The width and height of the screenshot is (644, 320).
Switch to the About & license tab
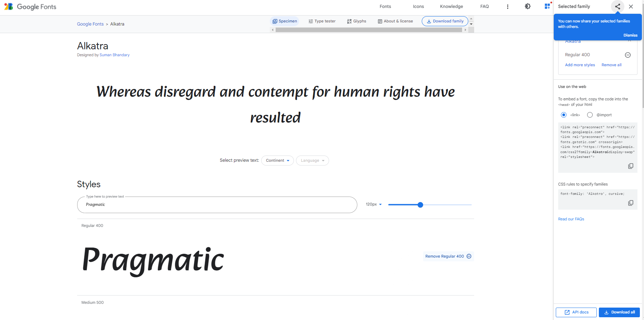point(395,21)
